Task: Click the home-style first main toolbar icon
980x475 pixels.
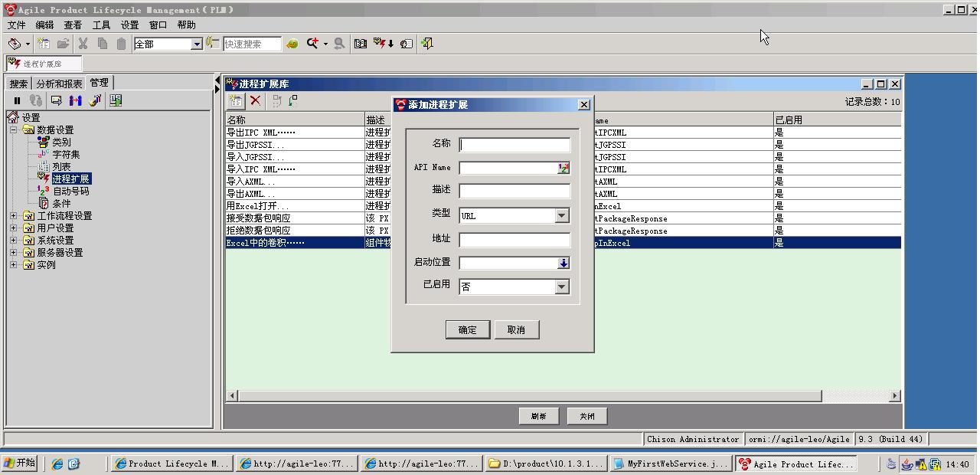Action: click(x=15, y=44)
